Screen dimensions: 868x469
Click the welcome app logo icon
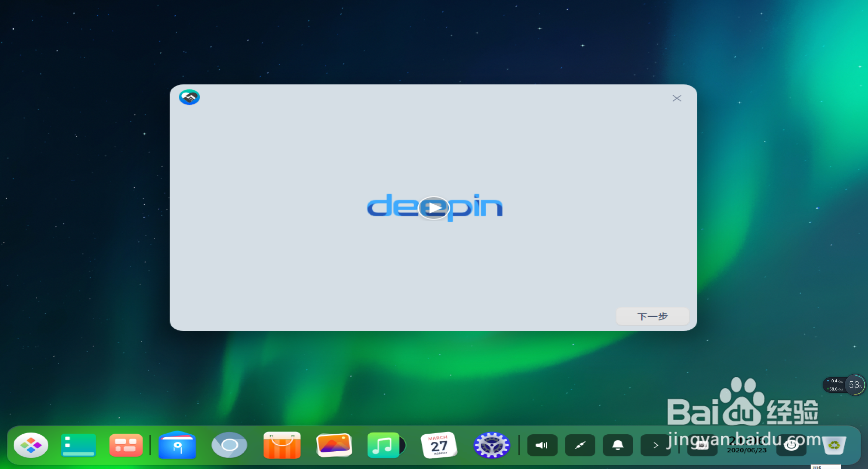click(189, 97)
